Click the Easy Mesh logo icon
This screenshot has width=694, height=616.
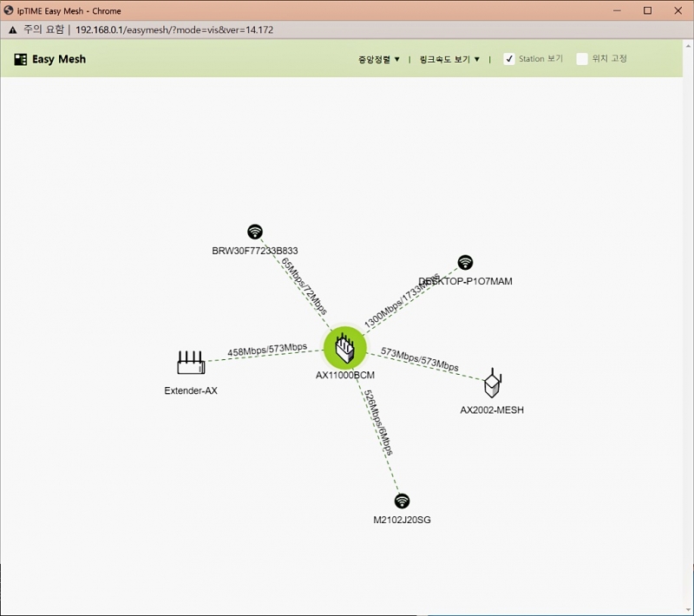coord(21,59)
